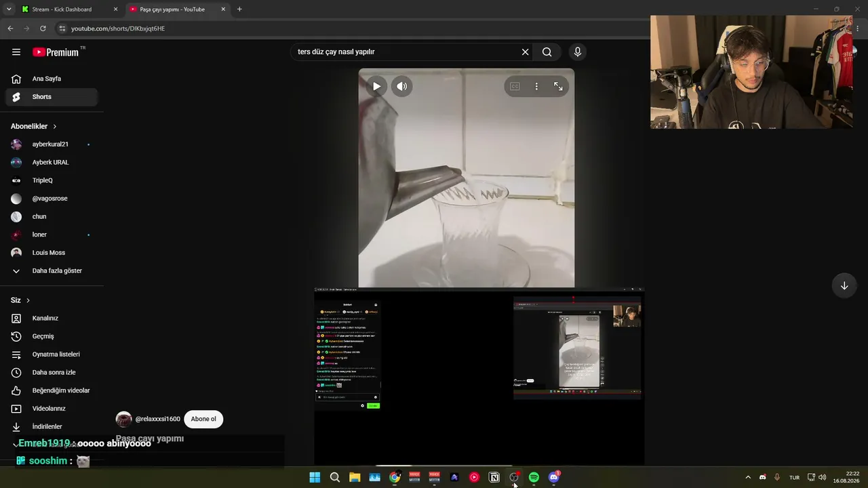Open Daha sonra izle list

[x=52, y=373]
